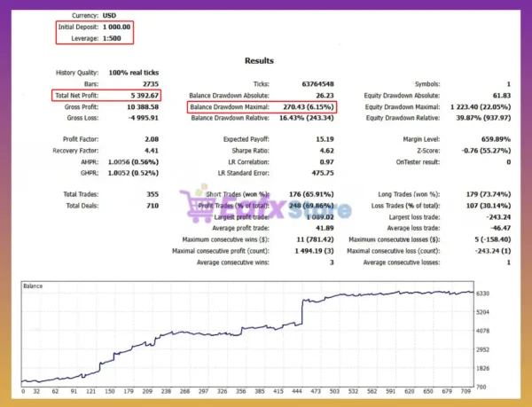Viewport: 532px width, 407px height.
Task: Click the Total Net Profit label
Action: (76, 96)
